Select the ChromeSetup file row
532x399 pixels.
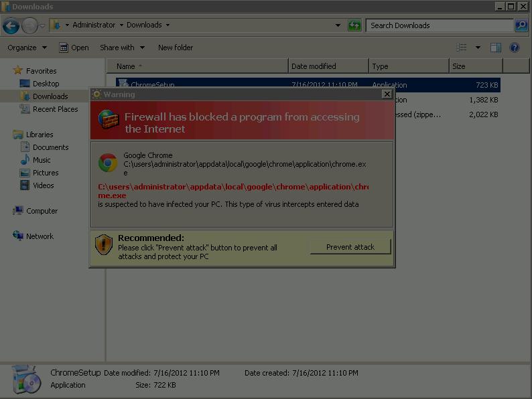[x=308, y=85]
